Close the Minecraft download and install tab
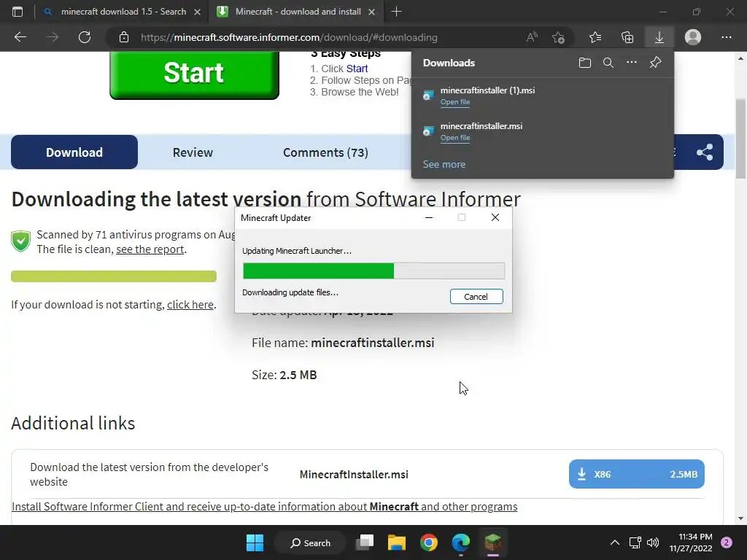Screen dimensions: 747x560 tap(371, 12)
